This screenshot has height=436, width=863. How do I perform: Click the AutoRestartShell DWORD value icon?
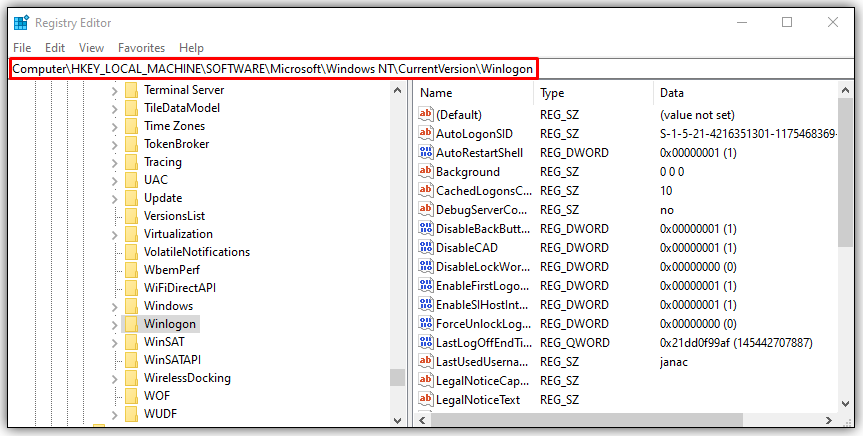pyautogui.click(x=426, y=153)
